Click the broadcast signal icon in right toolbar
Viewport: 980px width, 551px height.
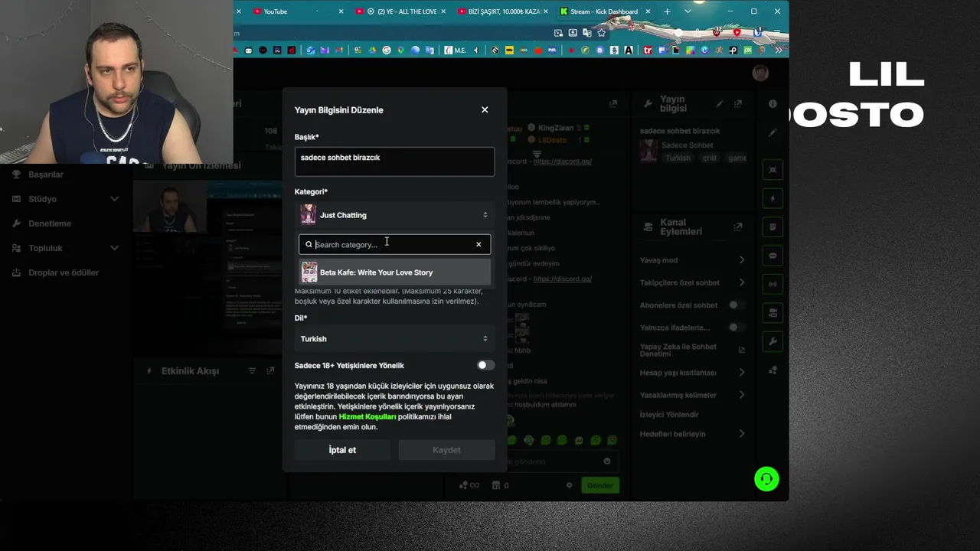pyautogui.click(x=773, y=284)
